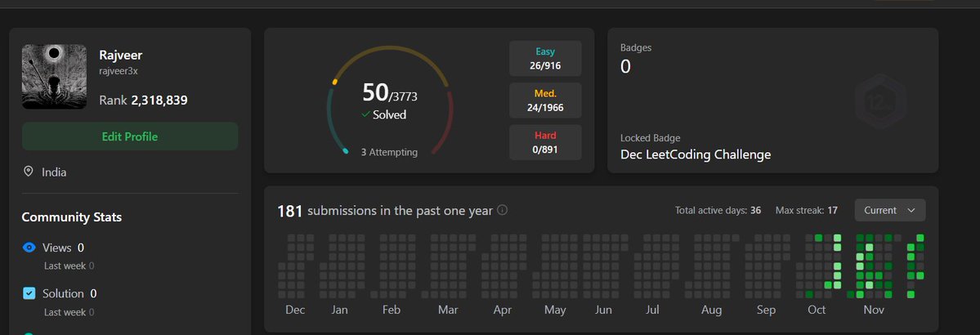The height and width of the screenshot is (335, 980).
Task: Click the Rank 2,318,839 text
Action: (143, 100)
